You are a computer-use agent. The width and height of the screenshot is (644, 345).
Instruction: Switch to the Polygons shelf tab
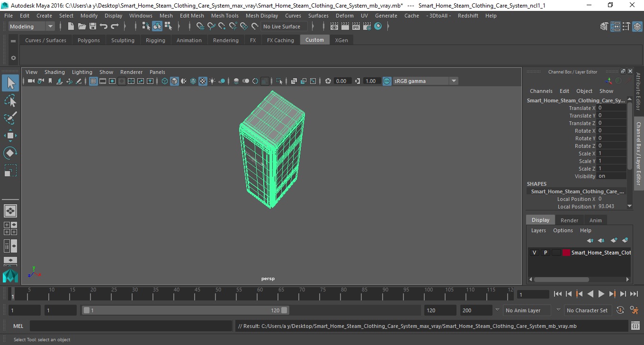[89, 40]
